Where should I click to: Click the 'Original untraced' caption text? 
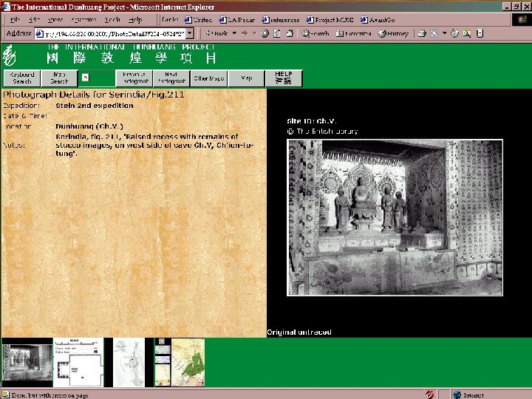[299, 332]
